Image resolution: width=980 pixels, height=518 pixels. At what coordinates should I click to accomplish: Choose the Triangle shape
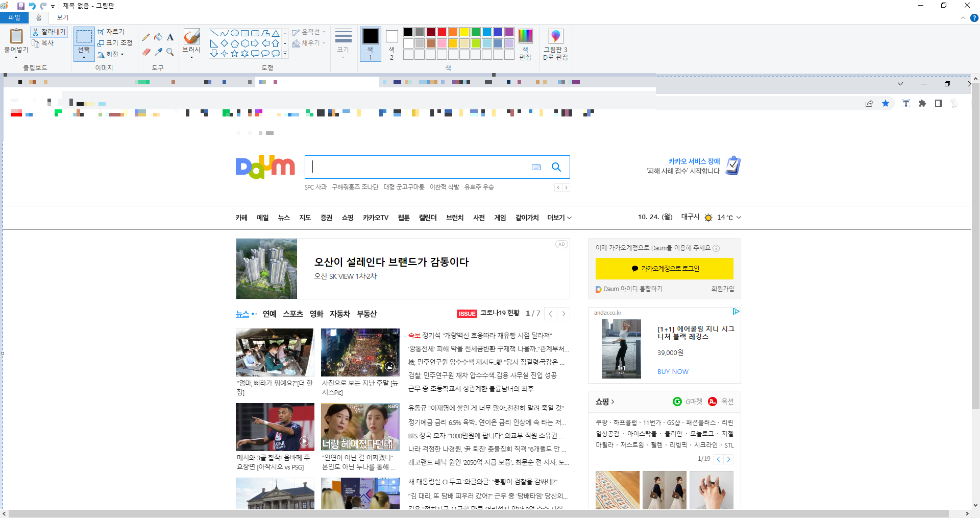(x=276, y=33)
